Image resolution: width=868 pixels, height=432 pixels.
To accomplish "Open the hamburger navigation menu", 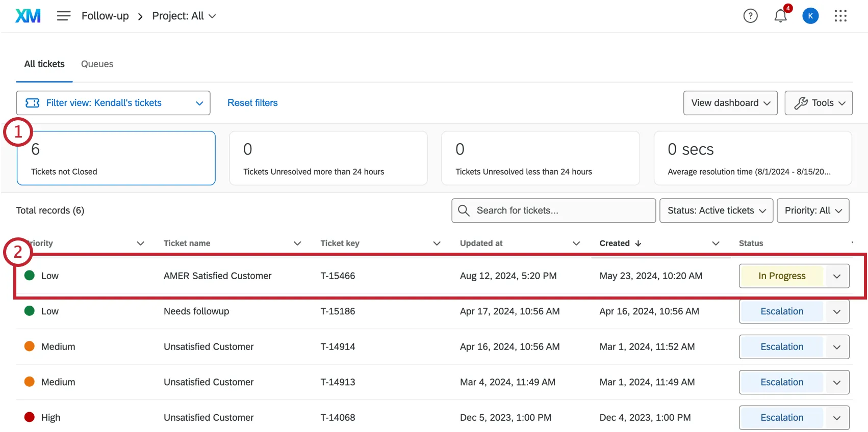I will tap(64, 16).
